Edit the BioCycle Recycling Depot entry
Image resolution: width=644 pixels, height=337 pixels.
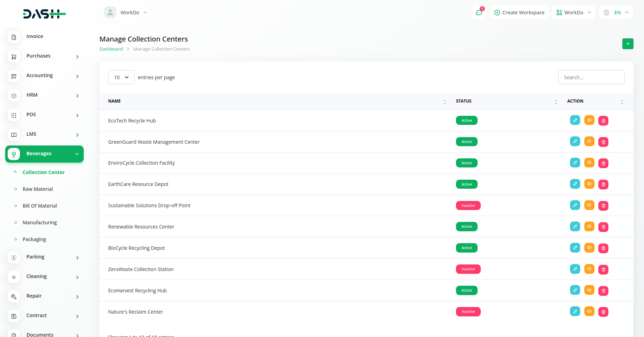(575, 248)
